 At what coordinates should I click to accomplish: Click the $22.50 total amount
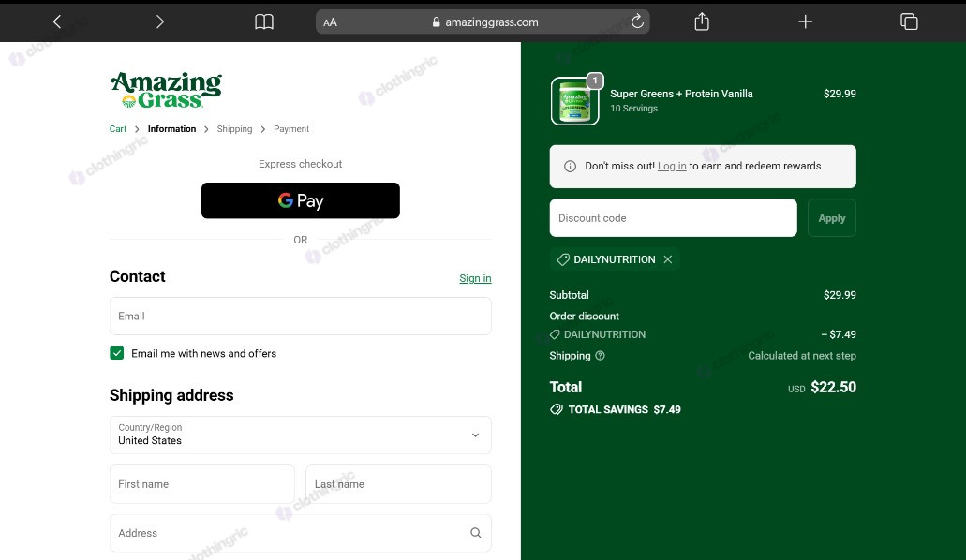[x=834, y=387]
